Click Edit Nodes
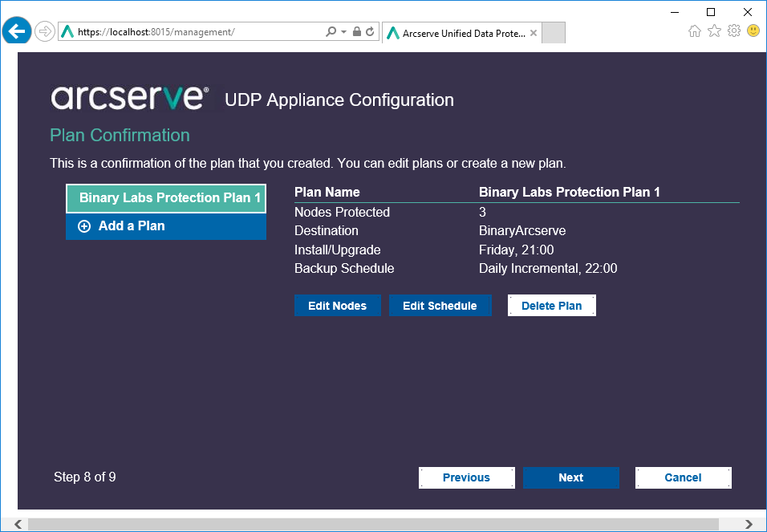Image resolution: width=767 pixels, height=532 pixels. (338, 305)
